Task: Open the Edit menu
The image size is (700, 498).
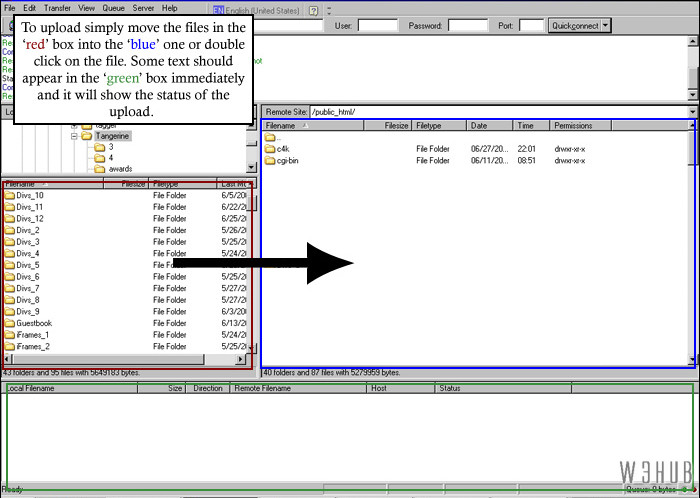Action: (29, 8)
